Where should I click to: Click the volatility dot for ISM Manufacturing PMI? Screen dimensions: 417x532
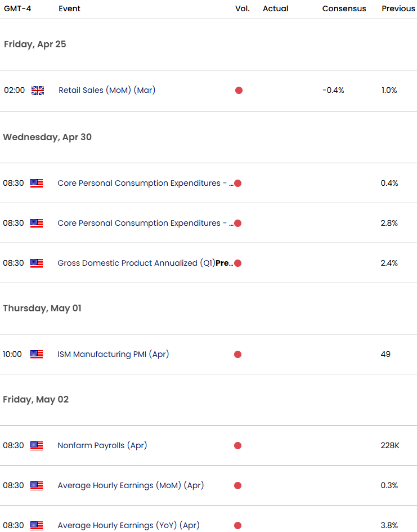pos(237,354)
